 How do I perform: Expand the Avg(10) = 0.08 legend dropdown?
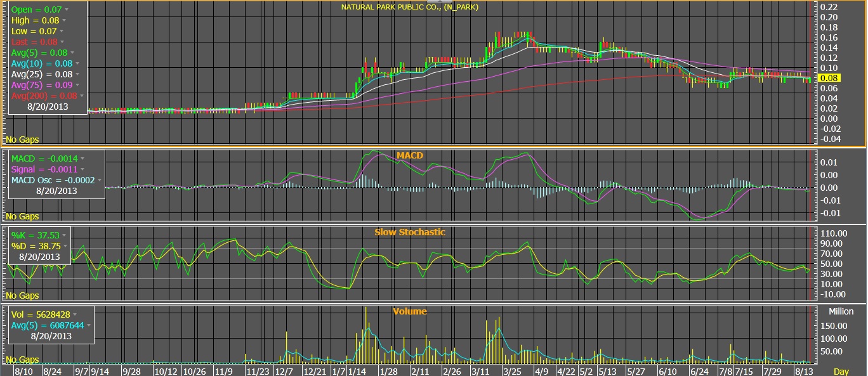(x=77, y=63)
